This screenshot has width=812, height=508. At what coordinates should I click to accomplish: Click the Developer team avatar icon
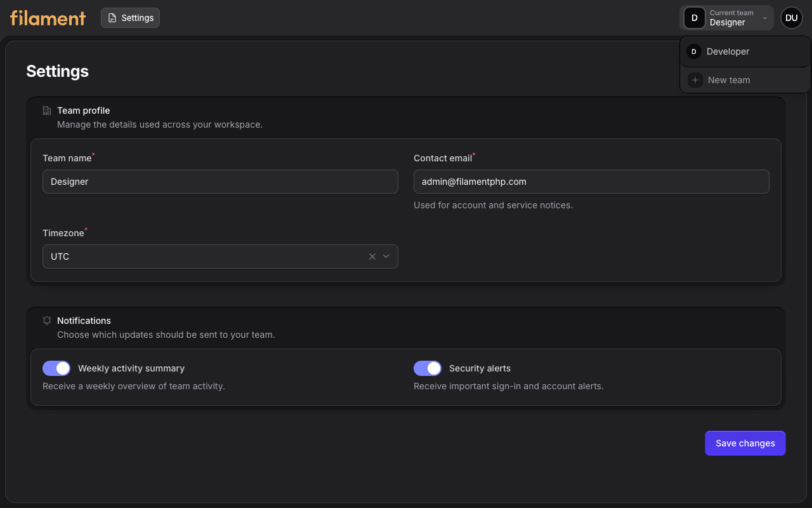click(x=694, y=51)
